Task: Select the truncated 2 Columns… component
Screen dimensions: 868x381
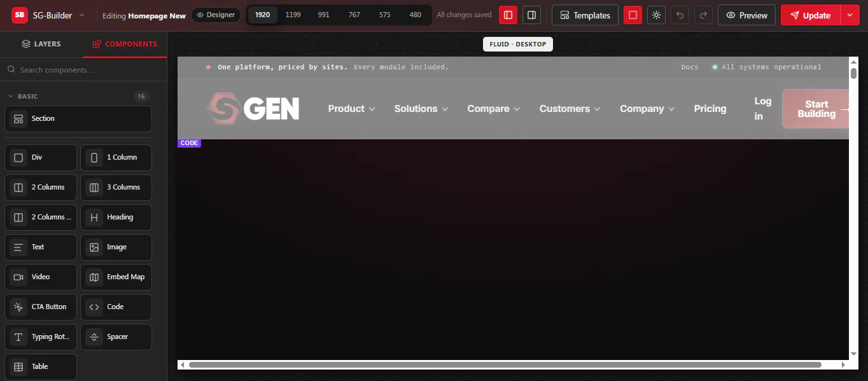Action: (41, 217)
